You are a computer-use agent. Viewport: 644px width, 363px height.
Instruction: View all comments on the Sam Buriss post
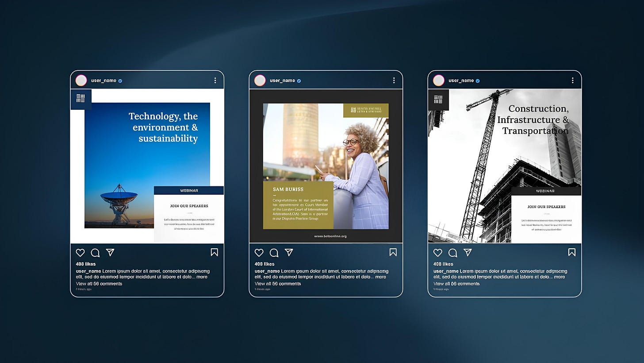coord(278,284)
